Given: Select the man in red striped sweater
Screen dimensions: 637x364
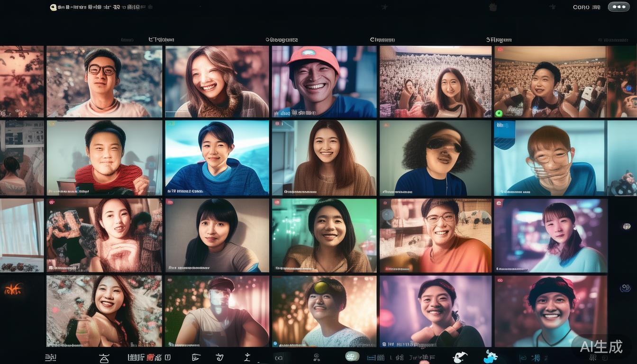Looking at the screenshot, I should [104, 158].
